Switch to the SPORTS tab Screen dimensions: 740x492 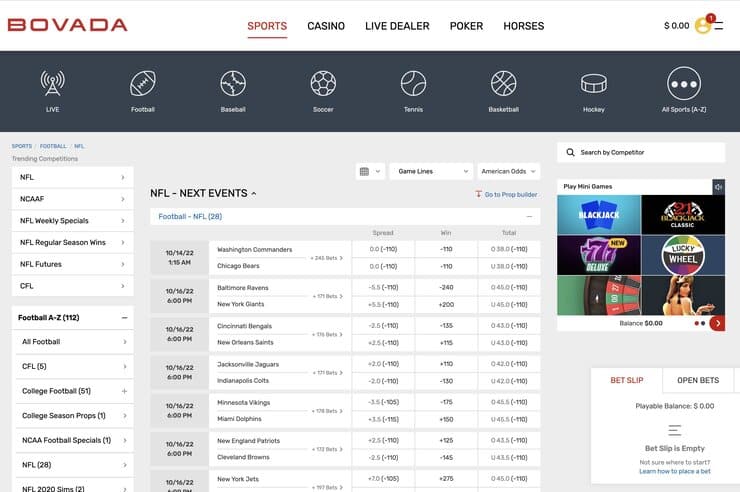point(267,26)
